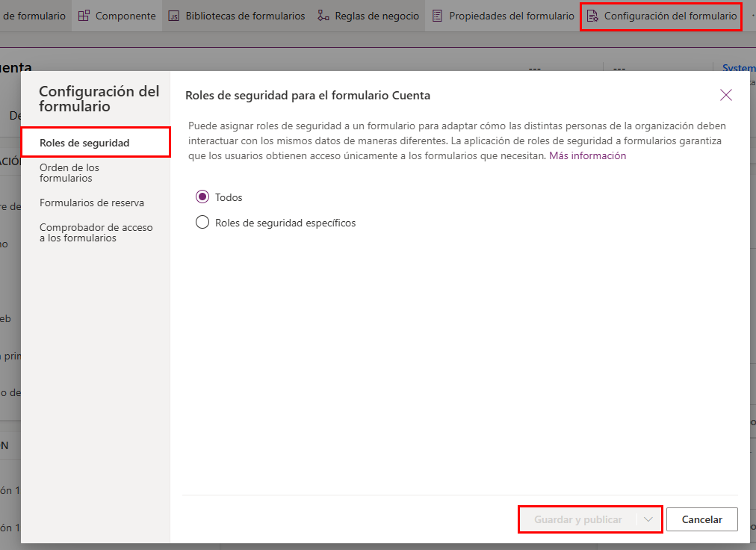Follow the Más información link
Image resolution: width=756 pixels, height=550 pixels.
tap(587, 156)
